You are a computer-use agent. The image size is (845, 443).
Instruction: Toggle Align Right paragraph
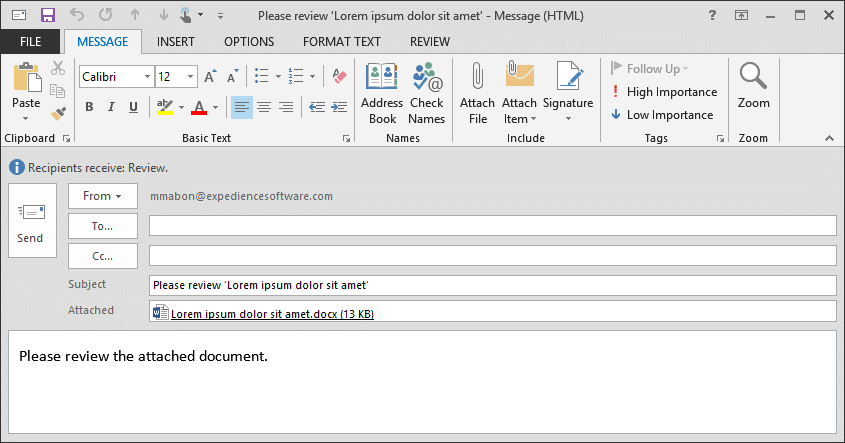tap(286, 107)
